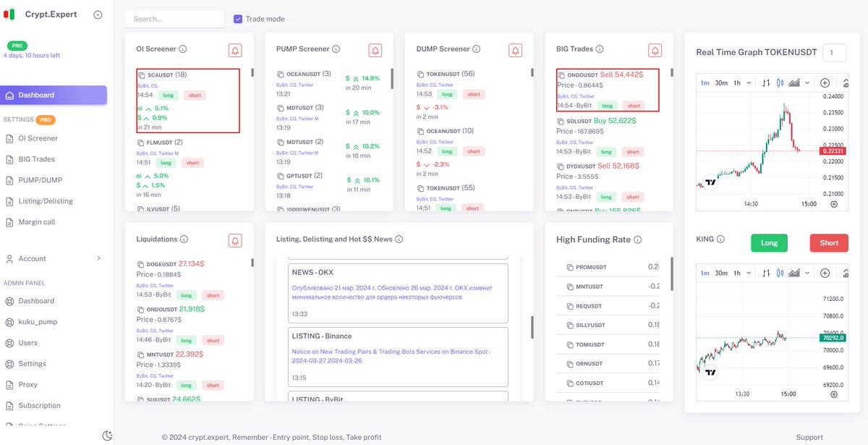Open the DUMP Screener info icon
868x445 pixels.
click(477, 49)
